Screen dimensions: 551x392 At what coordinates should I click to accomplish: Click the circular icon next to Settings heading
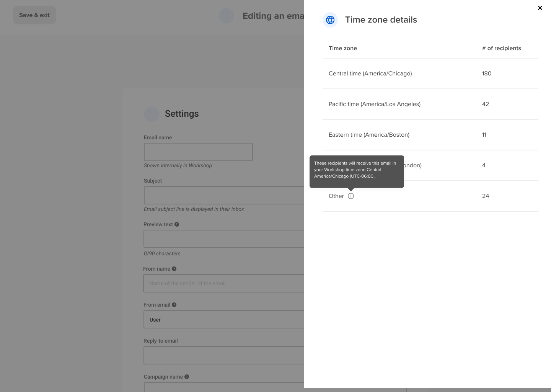click(x=152, y=114)
